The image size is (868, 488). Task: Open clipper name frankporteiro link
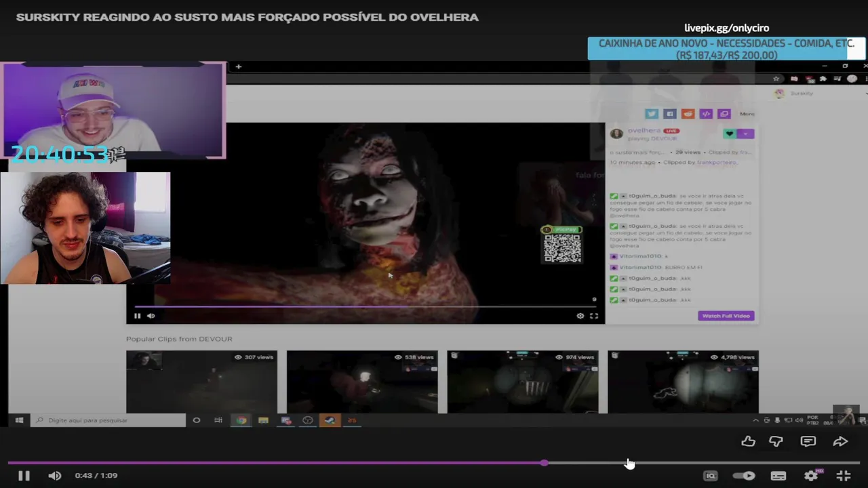717,163
